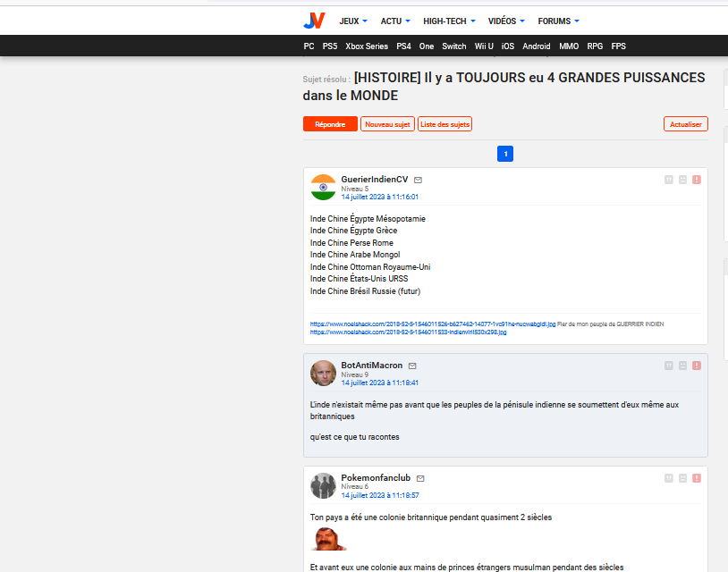The width and height of the screenshot is (728, 572).
Task: Click the JV site logo
Action: click(314, 21)
